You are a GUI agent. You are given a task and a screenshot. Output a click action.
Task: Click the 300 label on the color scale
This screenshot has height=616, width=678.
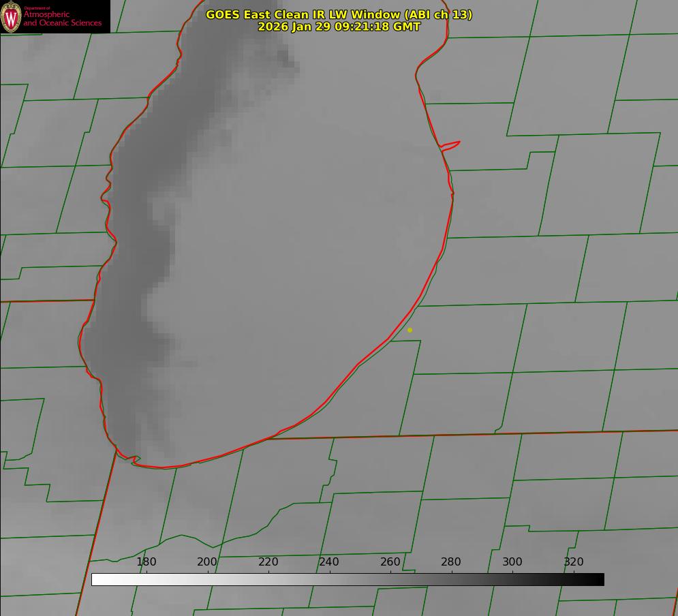click(x=512, y=561)
